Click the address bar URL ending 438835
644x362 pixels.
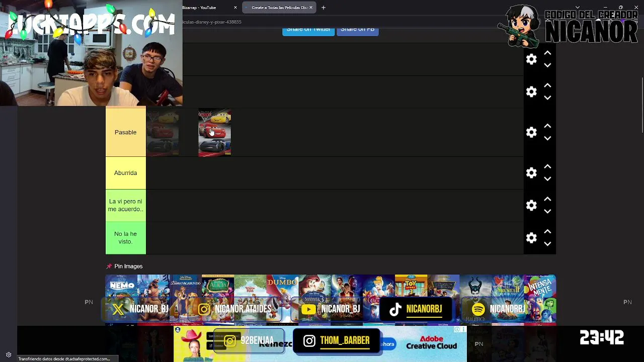click(x=212, y=22)
